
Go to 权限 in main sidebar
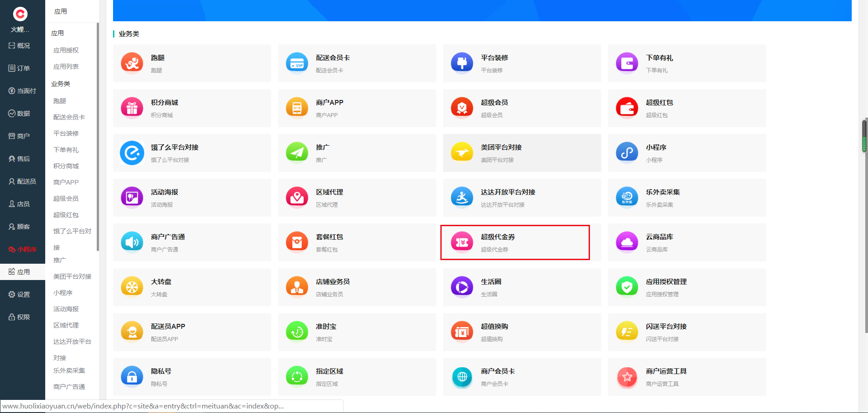pyautogui.click(x=19, y=317)
